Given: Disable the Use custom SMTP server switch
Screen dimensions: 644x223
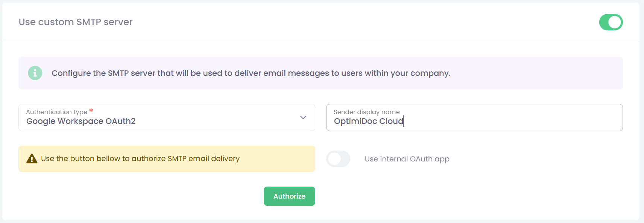Looking at the screenshot, I should point(611,22).
